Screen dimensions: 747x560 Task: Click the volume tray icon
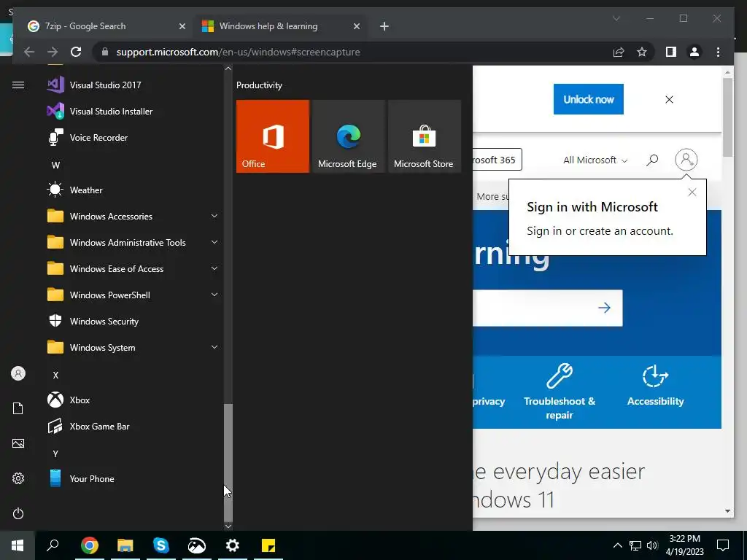point(652,545)
